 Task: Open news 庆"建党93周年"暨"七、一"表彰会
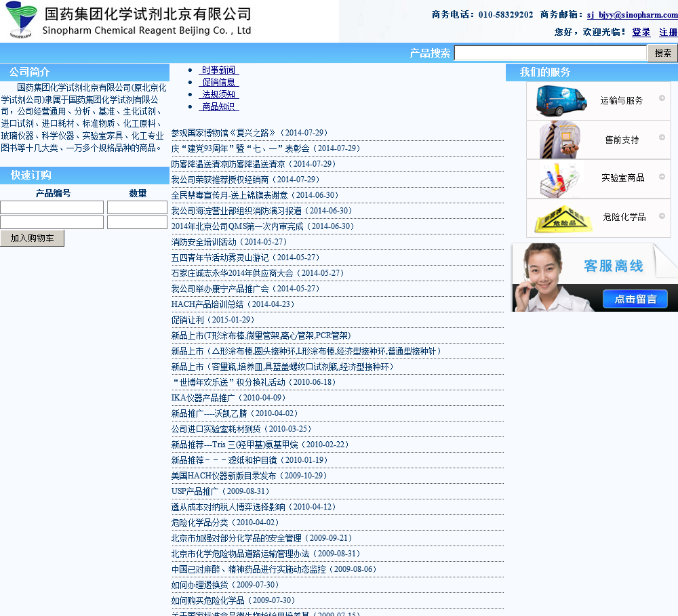click(266, 148)
